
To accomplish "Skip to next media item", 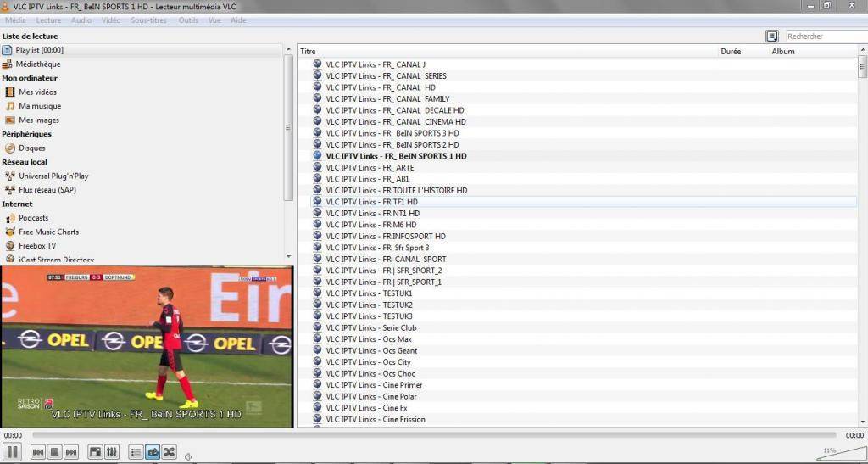I will coord(71,452).
